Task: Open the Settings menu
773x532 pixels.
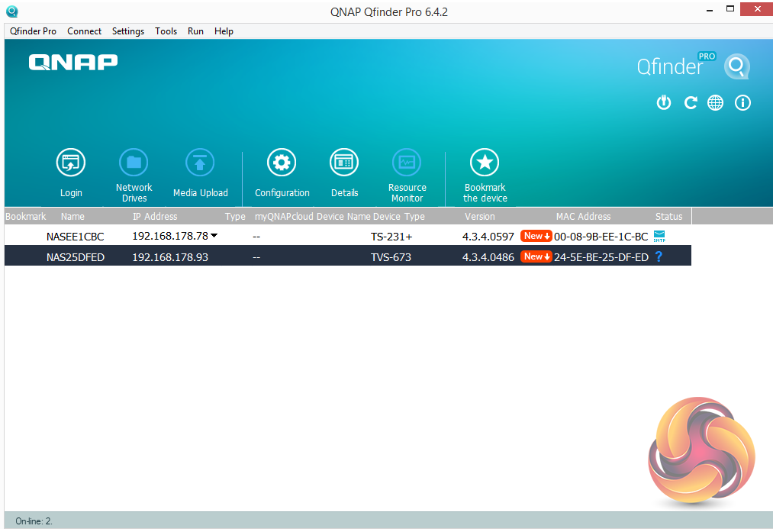Action: click(x=128, y=31)
